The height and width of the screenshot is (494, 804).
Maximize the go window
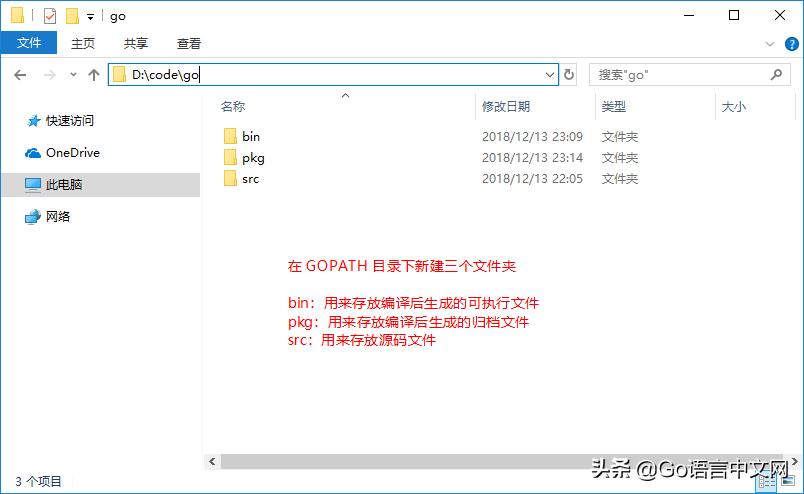coord(734,15)
